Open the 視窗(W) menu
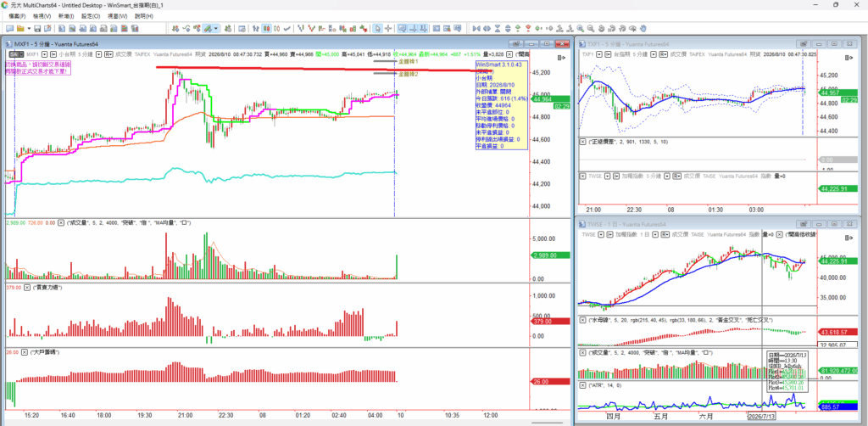 [x=117, y=16]
